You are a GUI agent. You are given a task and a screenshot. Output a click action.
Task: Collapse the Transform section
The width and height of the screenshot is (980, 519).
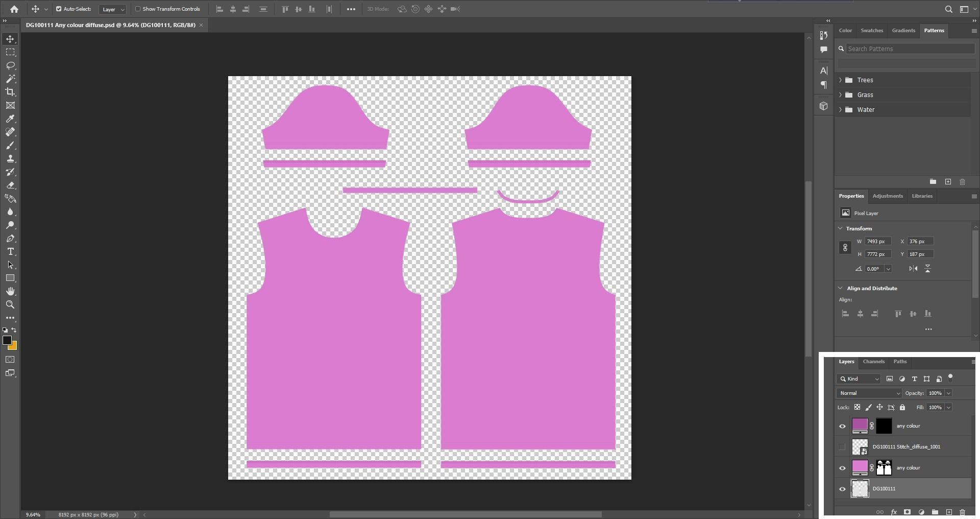point(841,228)
